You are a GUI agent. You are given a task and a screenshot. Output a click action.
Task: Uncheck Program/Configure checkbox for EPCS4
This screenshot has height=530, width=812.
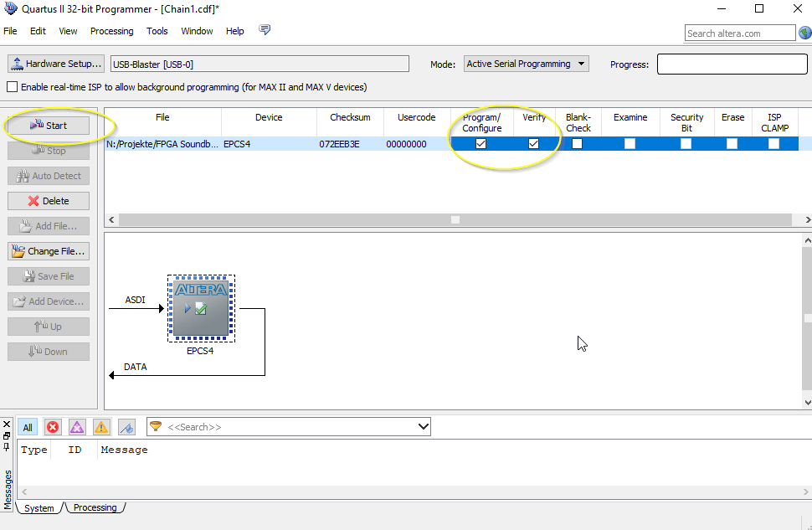(481, 144)
